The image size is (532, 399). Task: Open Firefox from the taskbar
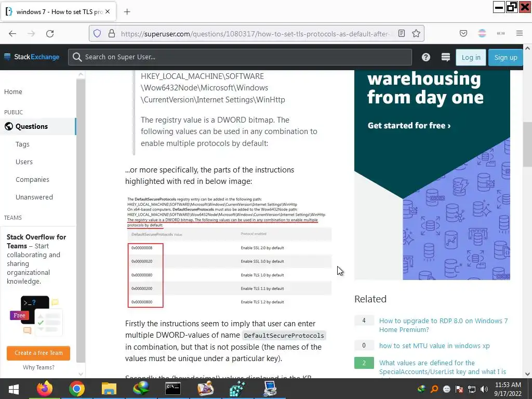(45, 389)
